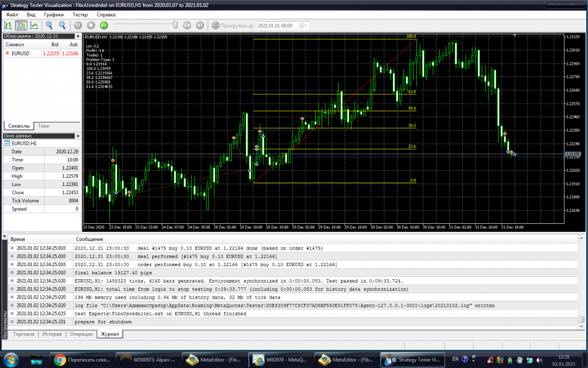588x368 pixels.
Task: Zoom out of the chart
Action: point(62,25)
